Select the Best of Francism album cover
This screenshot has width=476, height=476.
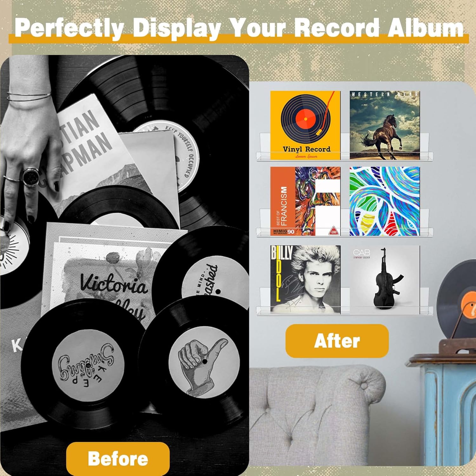[x=305, y=201]
